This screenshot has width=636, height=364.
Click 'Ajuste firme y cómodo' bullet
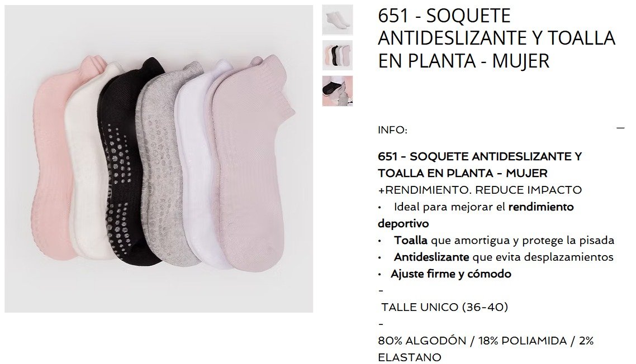tap(444, 274)
